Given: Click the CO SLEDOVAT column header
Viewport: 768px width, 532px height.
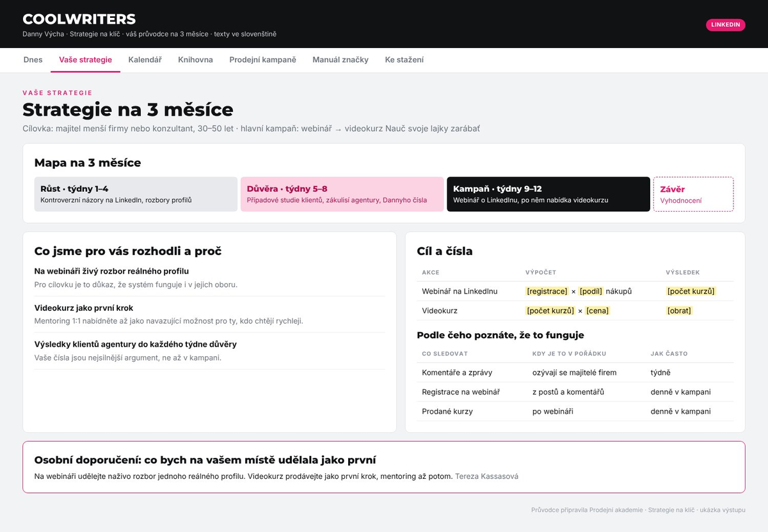Looking at the screenshot, I should 444,354.
